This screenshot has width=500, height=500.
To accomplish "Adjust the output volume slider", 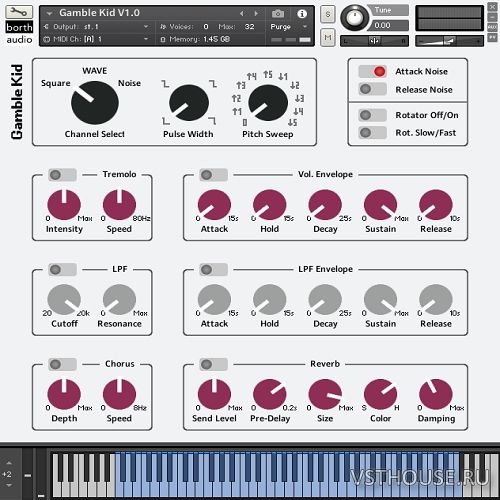I will [x=449, y=41].
